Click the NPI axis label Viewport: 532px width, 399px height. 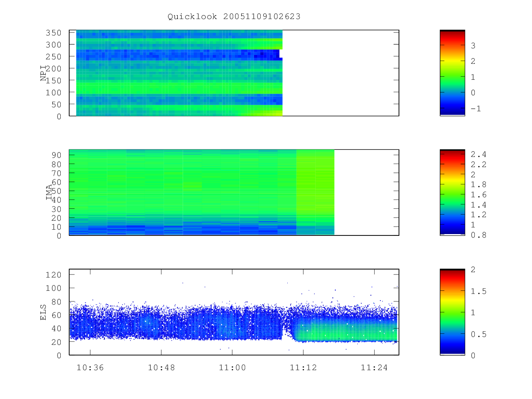(43, 73)
